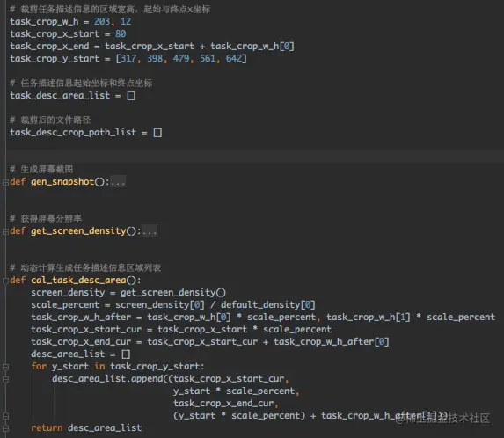Click the value 80 of task_crop_x_start
504x438 pixels.
(x=121, y=33)
